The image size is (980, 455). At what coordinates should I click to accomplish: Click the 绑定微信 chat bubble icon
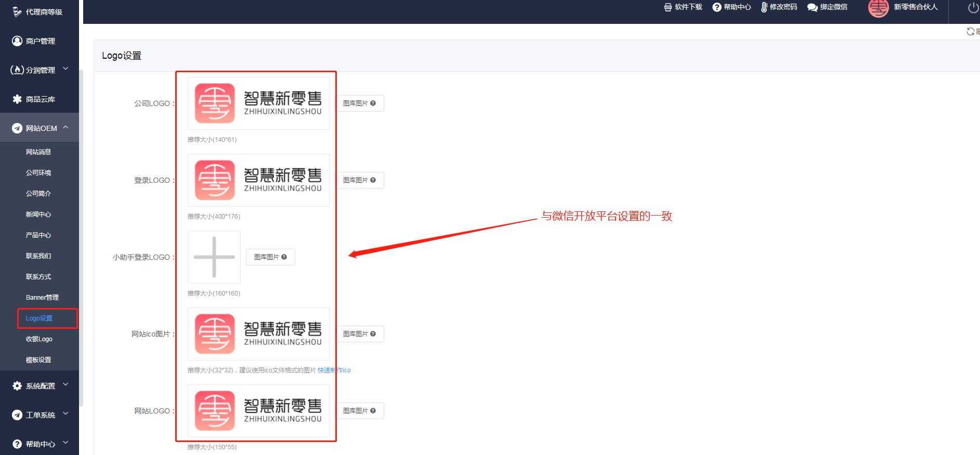click(813, 7)
